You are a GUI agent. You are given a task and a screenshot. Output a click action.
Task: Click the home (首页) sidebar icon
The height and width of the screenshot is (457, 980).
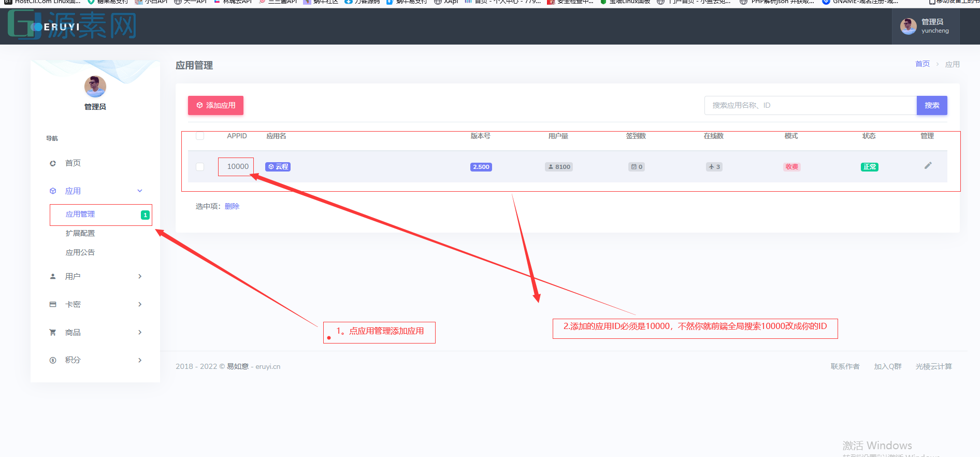(53, 163)
